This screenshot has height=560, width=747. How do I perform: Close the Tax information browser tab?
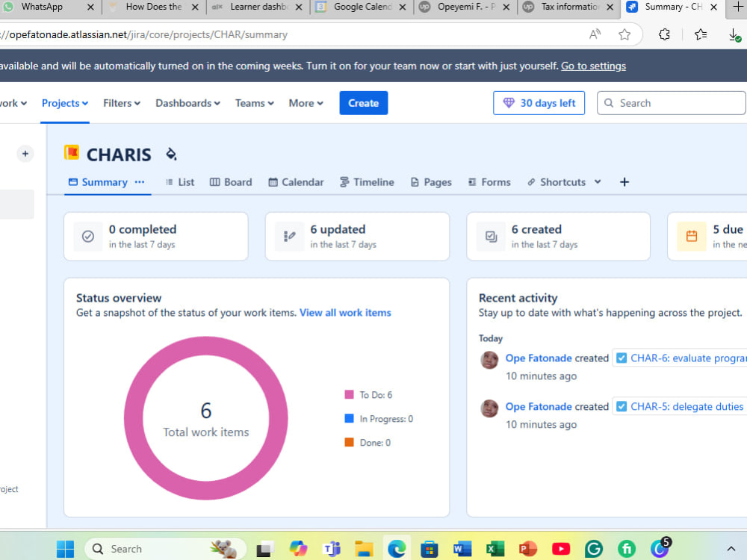[610, 7]
